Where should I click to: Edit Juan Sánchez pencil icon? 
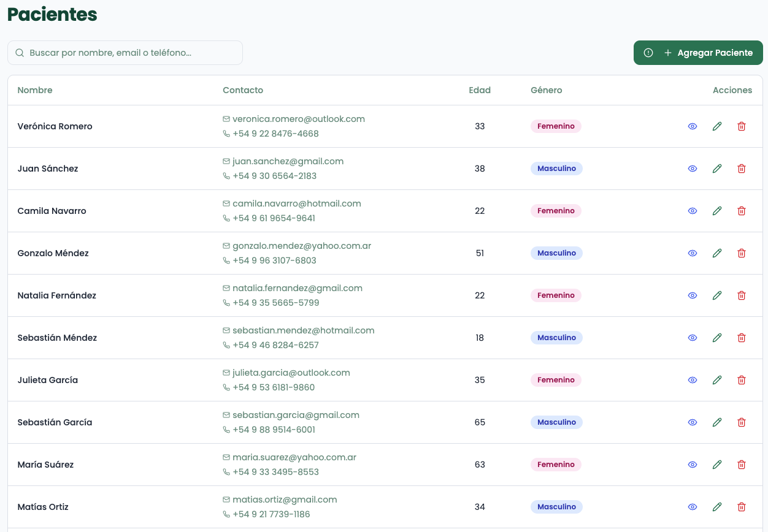click(x=717, y=169)
